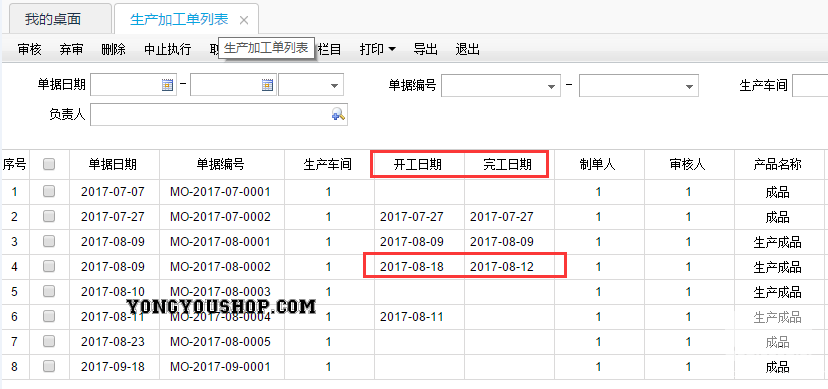828x389 pixels.
Task: Check the row for MO-2017-08-0002
Action: click(x=49, y=267)
